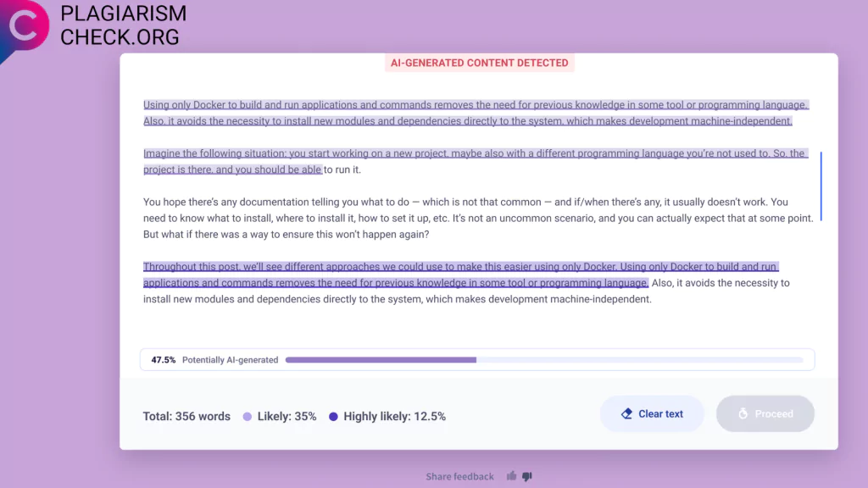Click the thumbs up feedback icon
The height and width of the screenshot is (488, 868).
click(x=511, y=476)
